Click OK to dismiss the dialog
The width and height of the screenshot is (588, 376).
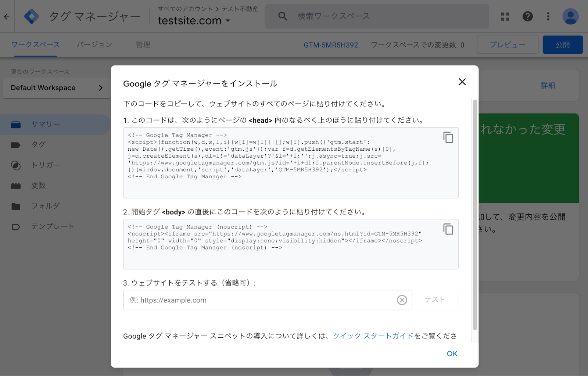[x=452, y=354]
